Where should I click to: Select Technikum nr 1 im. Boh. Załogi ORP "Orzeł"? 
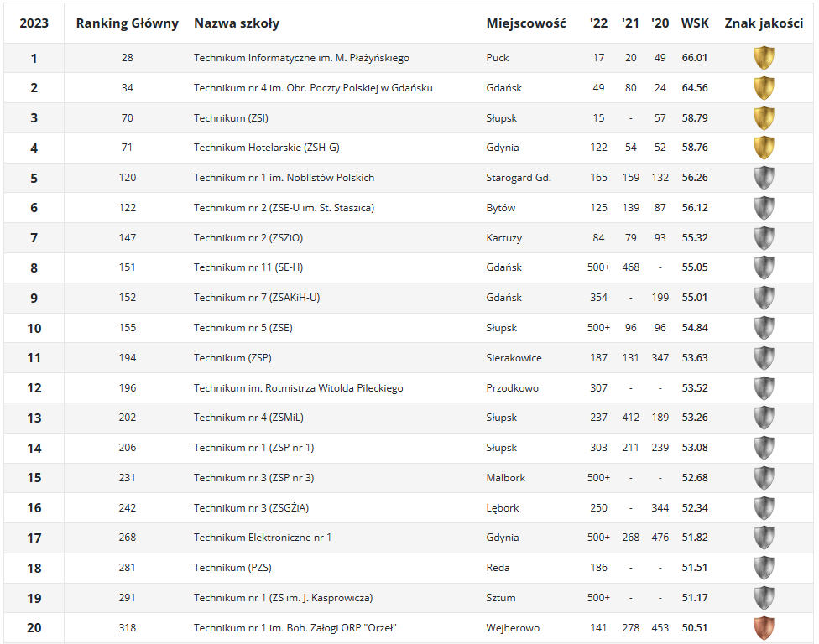coord(295,628)
